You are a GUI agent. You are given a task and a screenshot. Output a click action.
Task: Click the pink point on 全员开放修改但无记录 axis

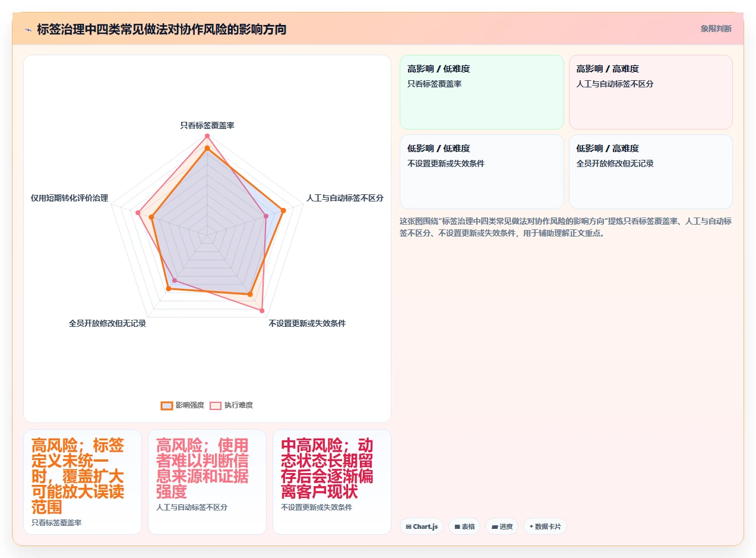click(175, 280)
